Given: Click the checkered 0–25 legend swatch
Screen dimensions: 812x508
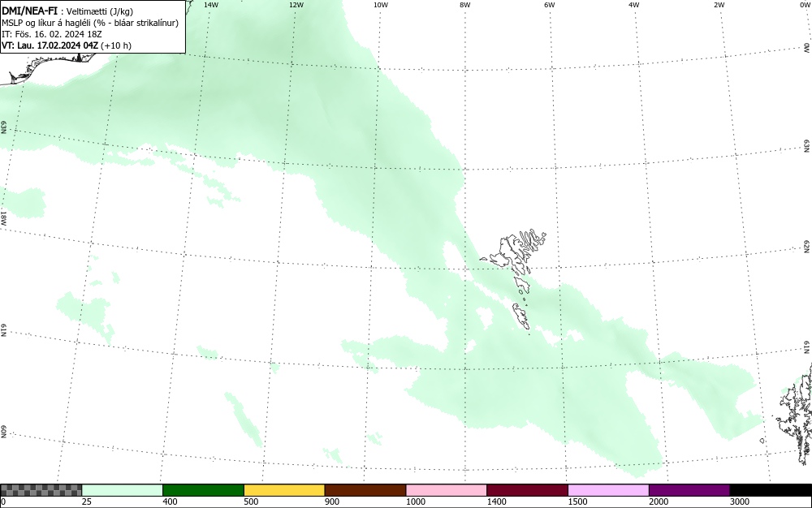Looking at the screenshot, I should point(41,490).
